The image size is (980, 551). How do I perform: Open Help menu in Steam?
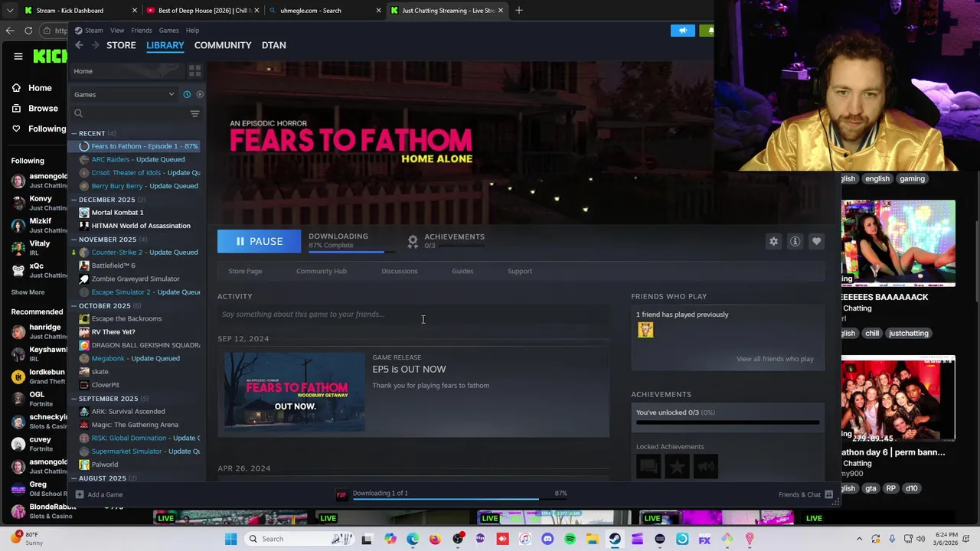click(192, 31)
